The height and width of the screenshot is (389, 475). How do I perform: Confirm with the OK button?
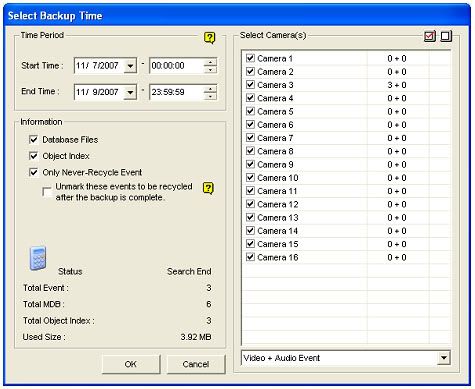pos(131,364)
